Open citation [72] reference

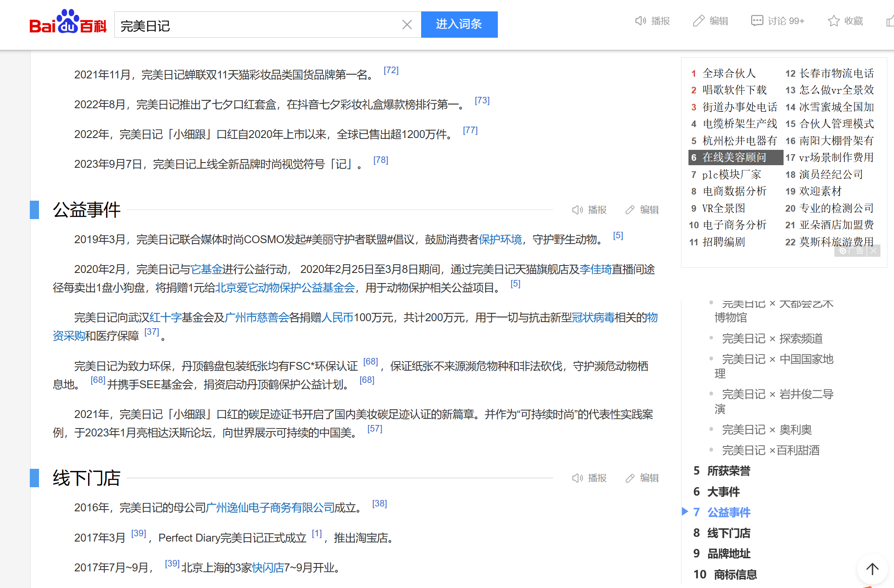tap(391, 70)
